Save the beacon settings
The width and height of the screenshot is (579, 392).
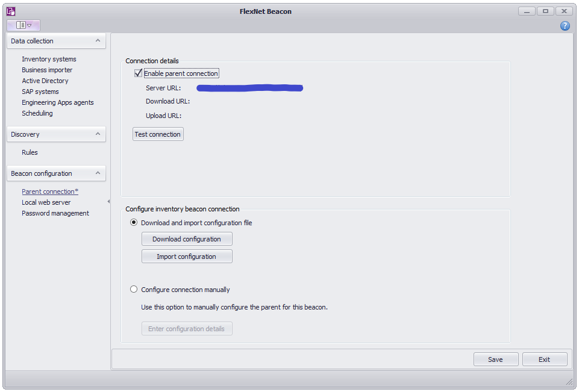pyautogui.click(x=495, y=359)
